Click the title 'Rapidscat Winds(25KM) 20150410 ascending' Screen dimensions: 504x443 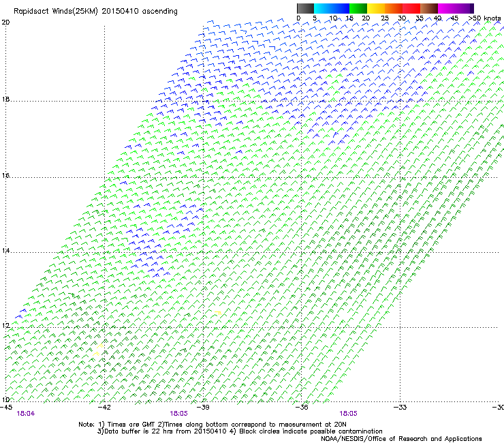(95, 12)
